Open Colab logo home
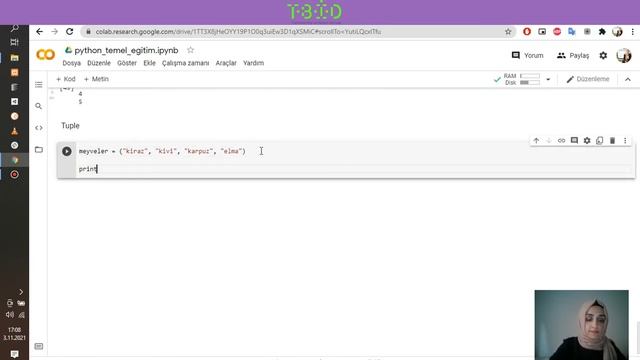 click(x=46, y=55)
